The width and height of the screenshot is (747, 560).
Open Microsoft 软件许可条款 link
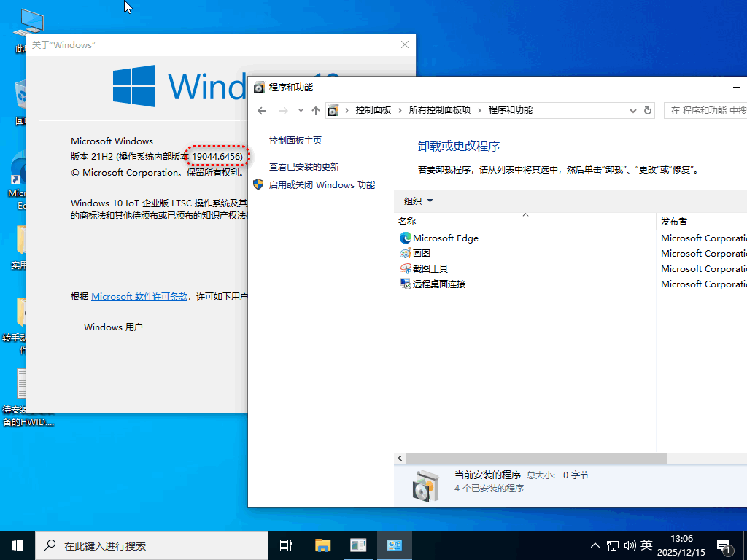click(x=139, y=297)
